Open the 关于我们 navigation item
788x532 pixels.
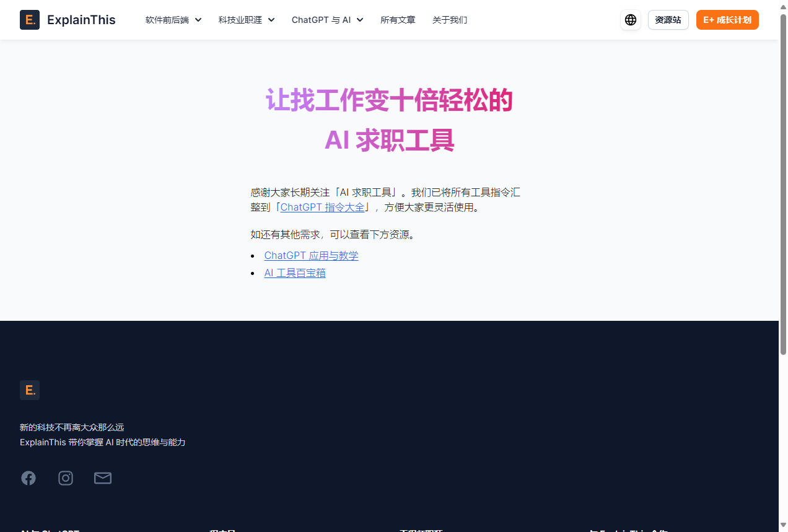(450, 20)
